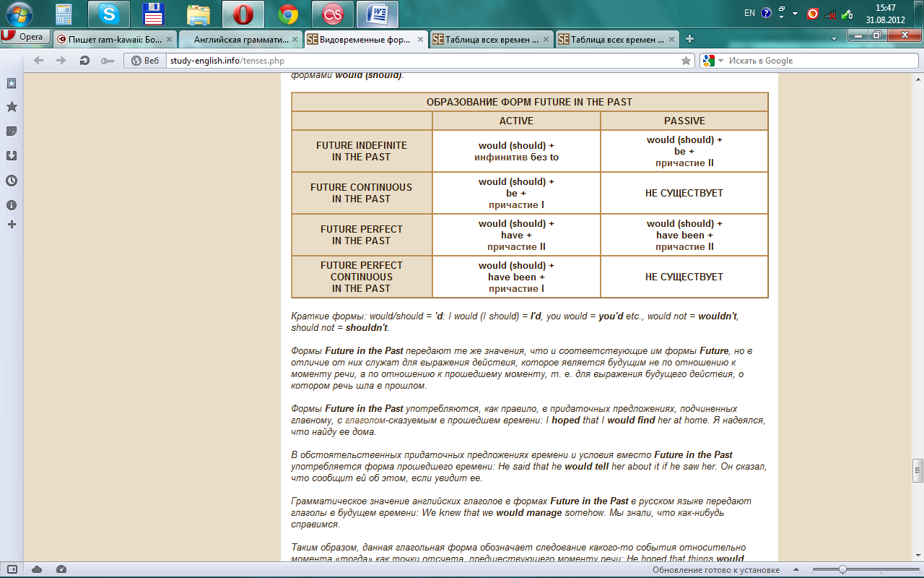Viewport: 924px width, 578px height.
Task: Open a new tab with plus button
Action: (690, 39)
